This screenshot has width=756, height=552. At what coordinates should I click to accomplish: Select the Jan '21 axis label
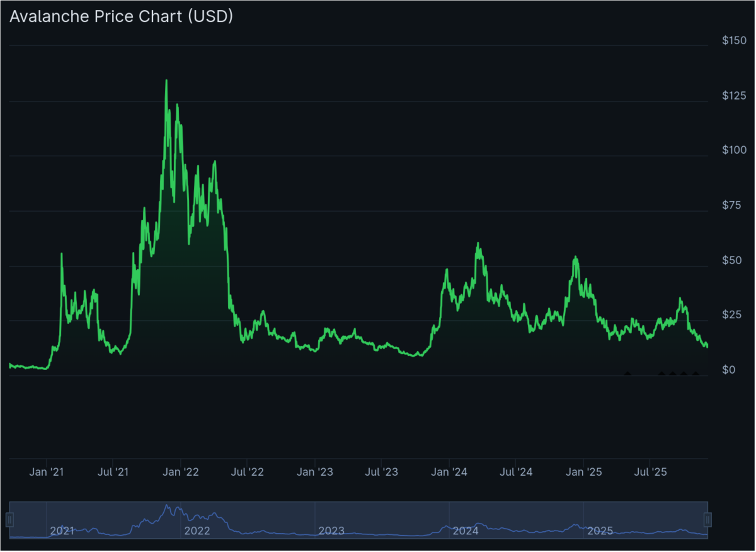pyautogui.click(x=46, y=471)
